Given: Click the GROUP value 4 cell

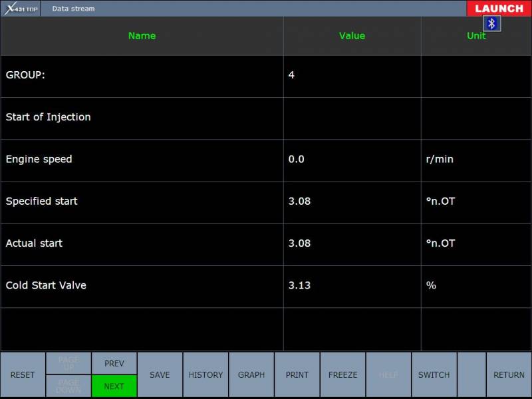Looking at the screenshot, I should click(352, 75).
